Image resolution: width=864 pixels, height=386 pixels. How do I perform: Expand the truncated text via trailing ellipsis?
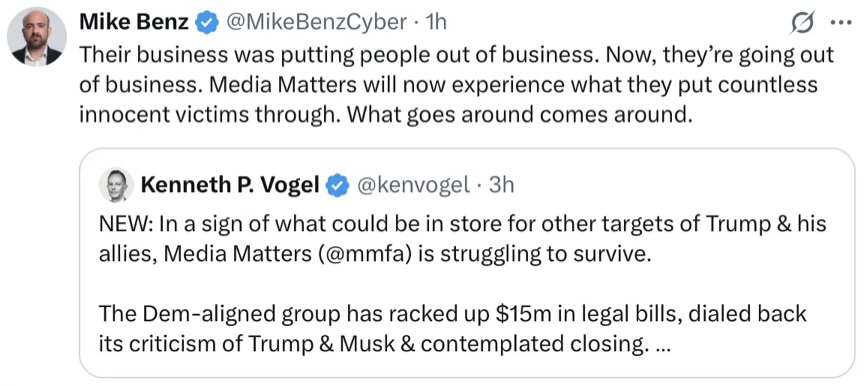(658, 346)
